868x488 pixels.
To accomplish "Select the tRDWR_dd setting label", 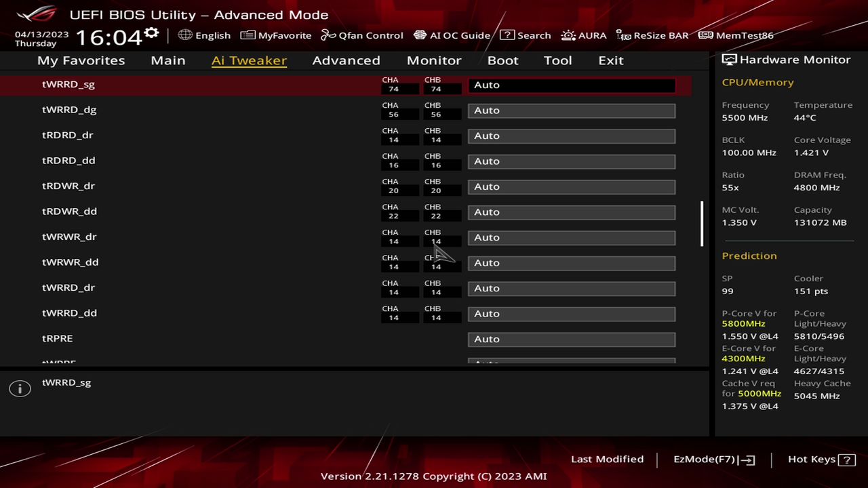I will (69, 211).
